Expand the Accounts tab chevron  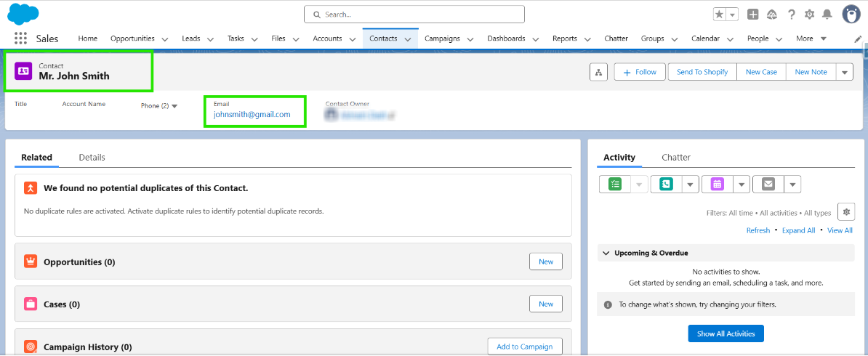click(353, 39)
